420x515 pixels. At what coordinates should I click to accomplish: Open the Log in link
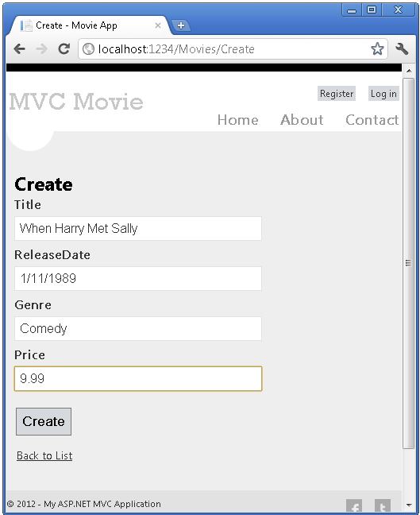(x=383, y=94)
